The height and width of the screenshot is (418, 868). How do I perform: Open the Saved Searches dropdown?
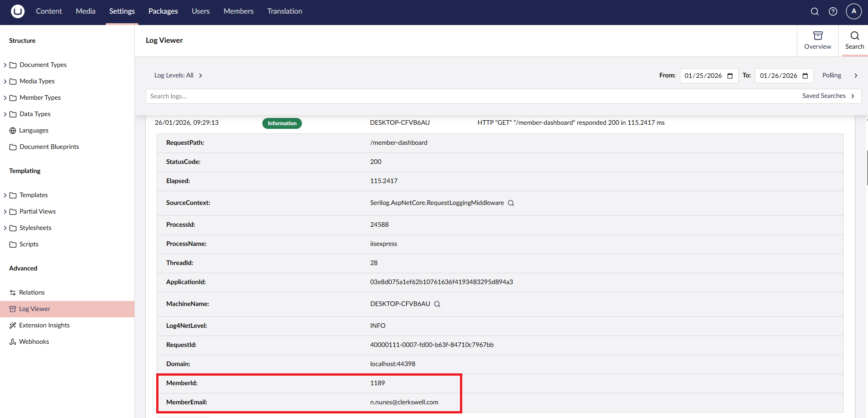tap(828, 96)
